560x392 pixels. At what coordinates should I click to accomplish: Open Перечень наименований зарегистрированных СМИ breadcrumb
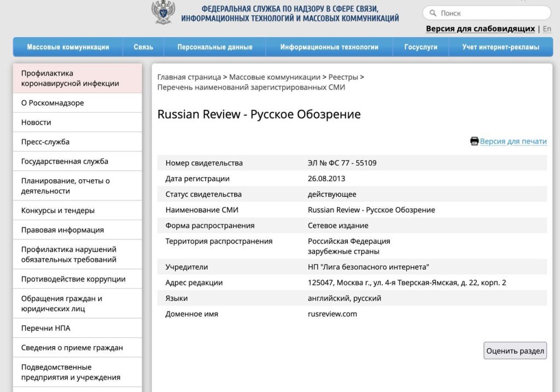pos(251,87)
